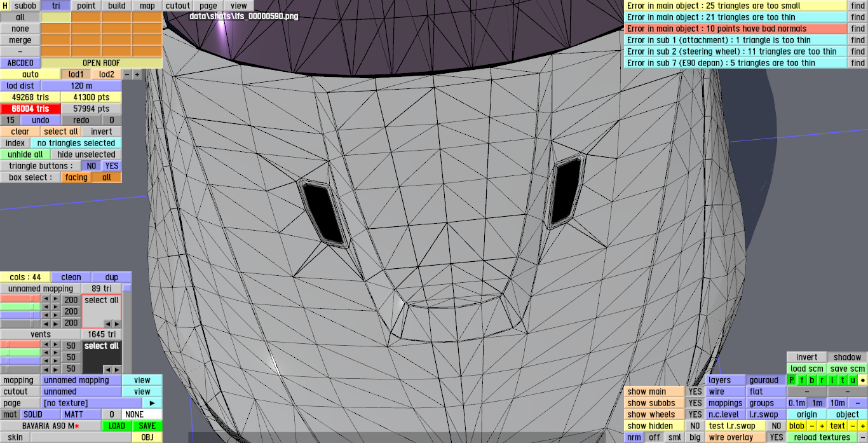The height and width of the screenshot is (443, 868).
Task: Open the page selector showing [no texture]
Action: click(92, 403)
